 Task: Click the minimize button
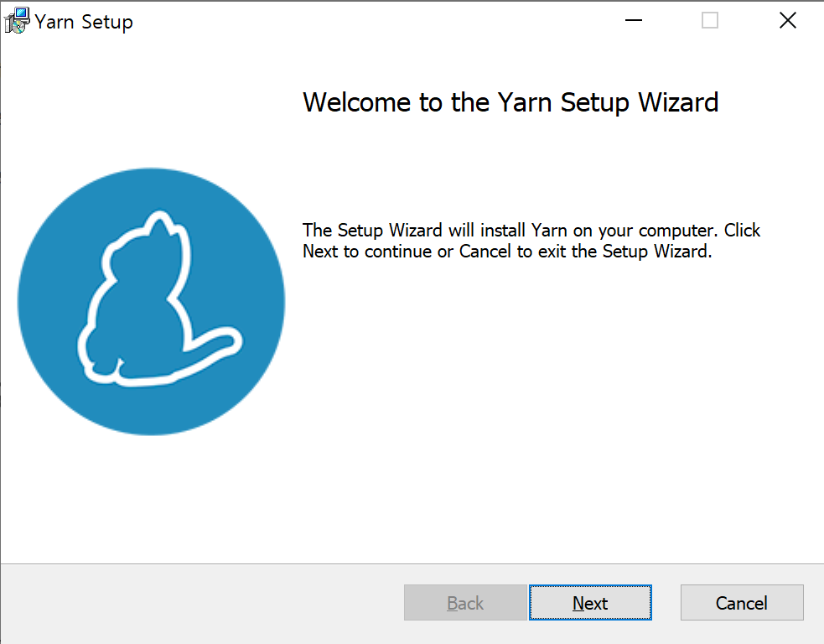633,20
